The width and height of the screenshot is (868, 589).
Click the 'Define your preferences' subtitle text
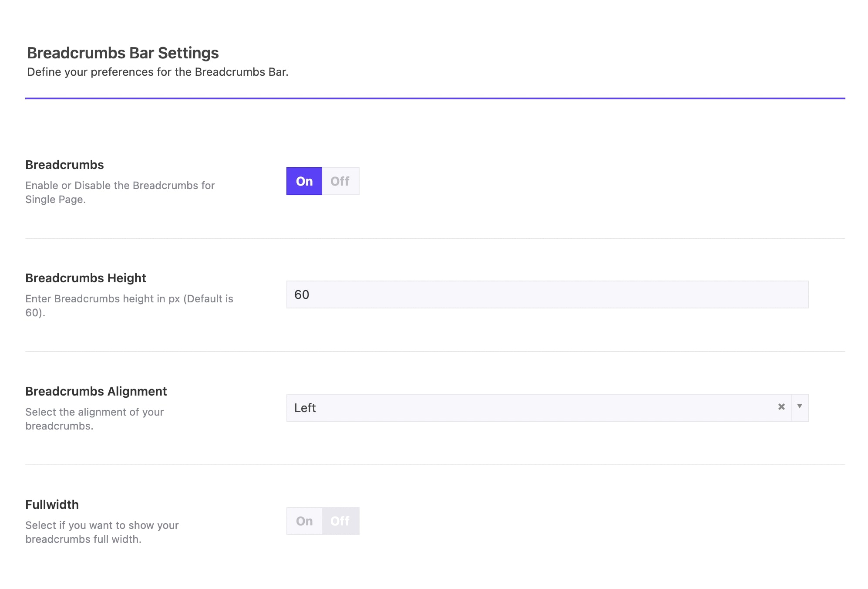tap(158, 72)
